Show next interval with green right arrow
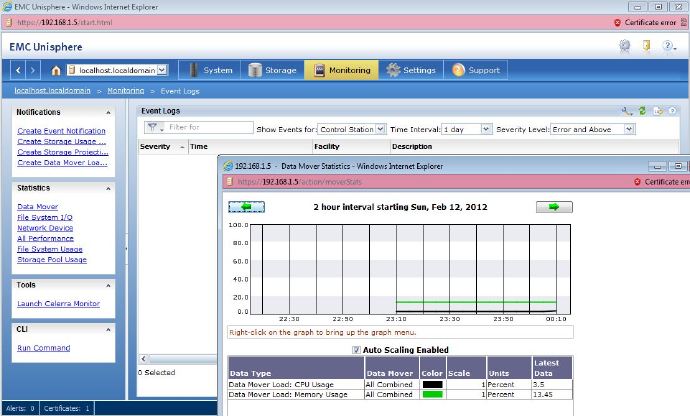The height and width of the screenshot is (416, 690). click(554, 207)
